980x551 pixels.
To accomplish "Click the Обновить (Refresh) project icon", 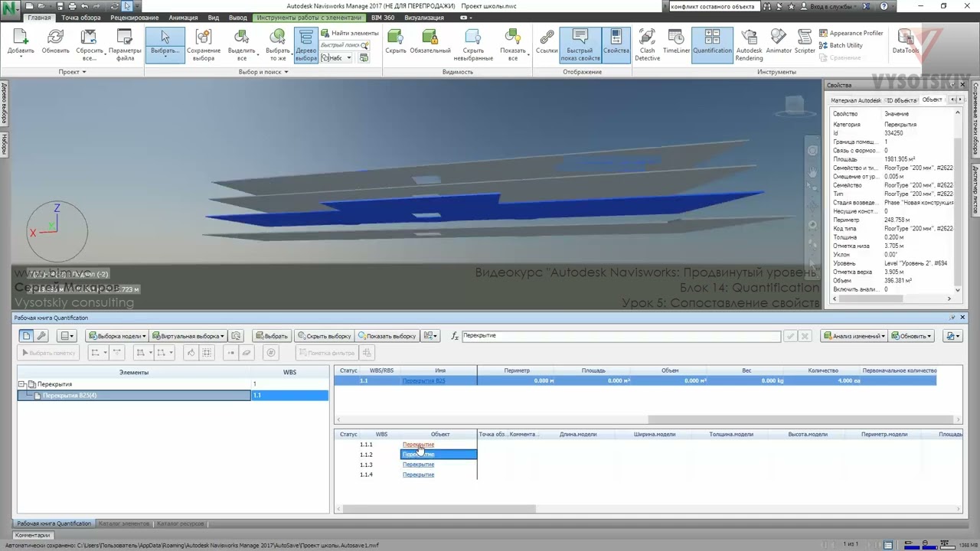I will tap(56, 43).
